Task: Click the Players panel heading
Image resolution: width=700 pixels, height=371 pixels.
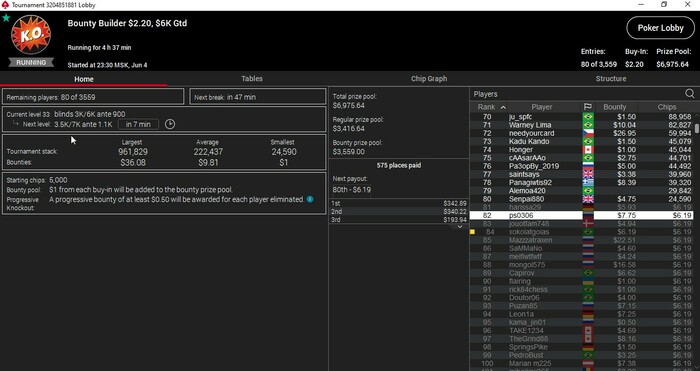Action: tap(485, 94)
